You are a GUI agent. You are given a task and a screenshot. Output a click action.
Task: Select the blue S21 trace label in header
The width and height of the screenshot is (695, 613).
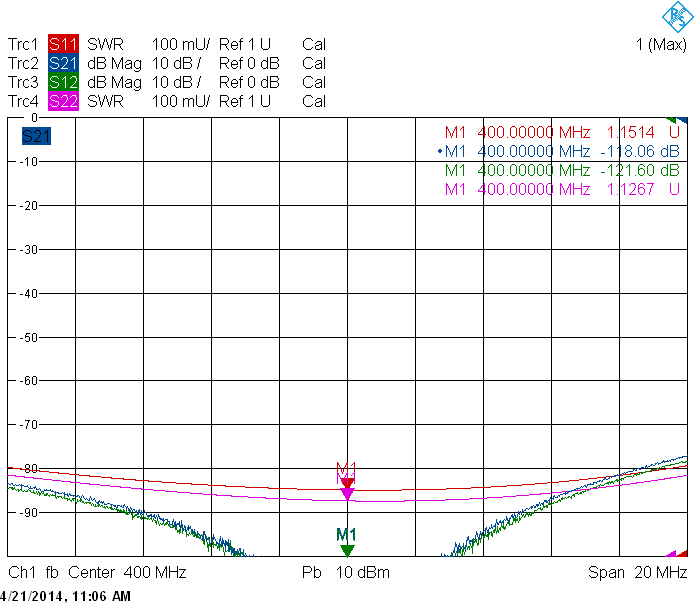pyautogui.click(x=63, y=63)
